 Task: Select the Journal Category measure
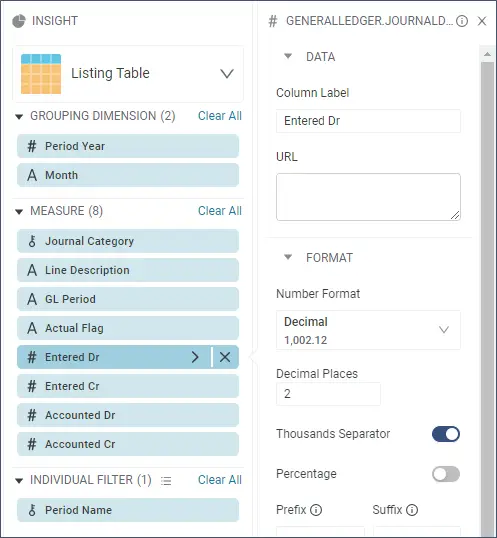(x=128, y=241)
